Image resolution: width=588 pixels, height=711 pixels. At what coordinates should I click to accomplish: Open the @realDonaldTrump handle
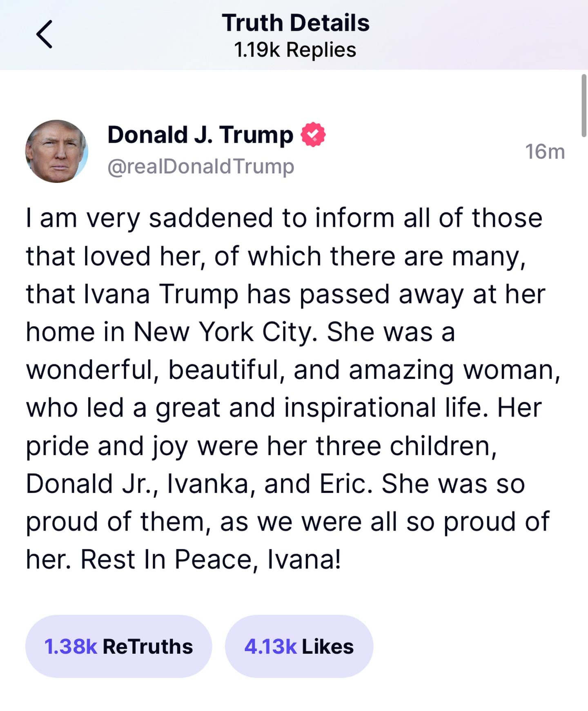click(x=201, y=166)
